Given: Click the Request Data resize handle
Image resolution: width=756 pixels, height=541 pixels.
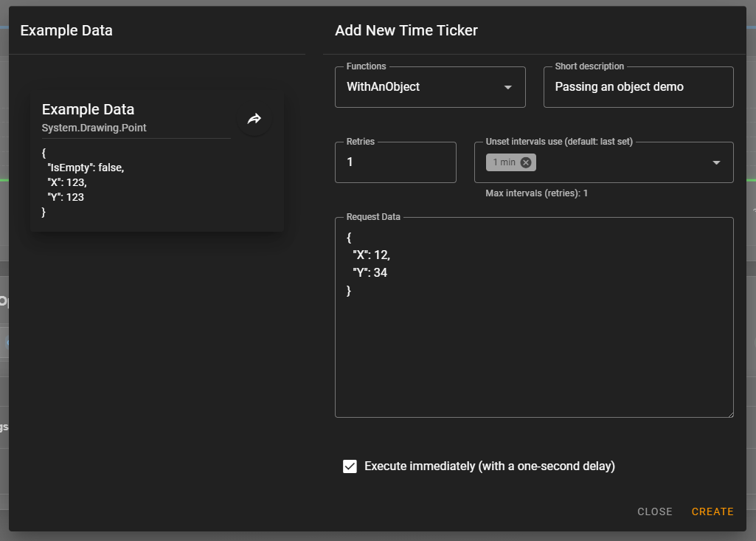Looking at the screenshot, I should point(729,413).
